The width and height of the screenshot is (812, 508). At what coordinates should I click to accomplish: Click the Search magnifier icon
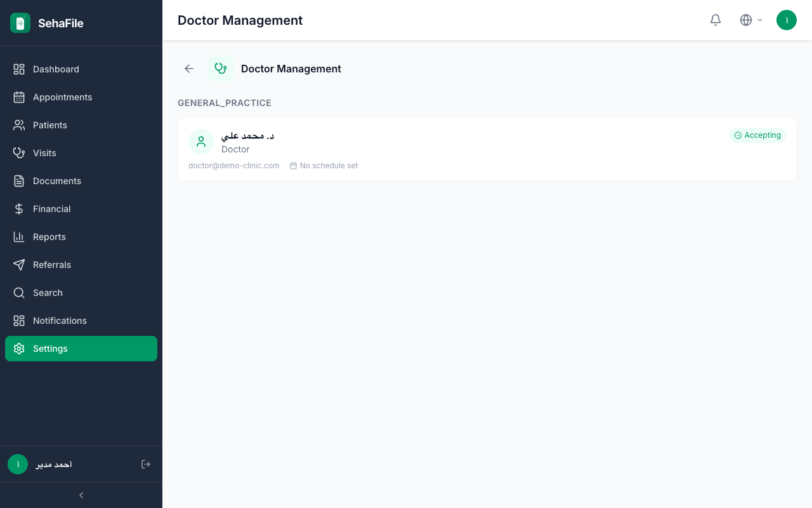19,293
